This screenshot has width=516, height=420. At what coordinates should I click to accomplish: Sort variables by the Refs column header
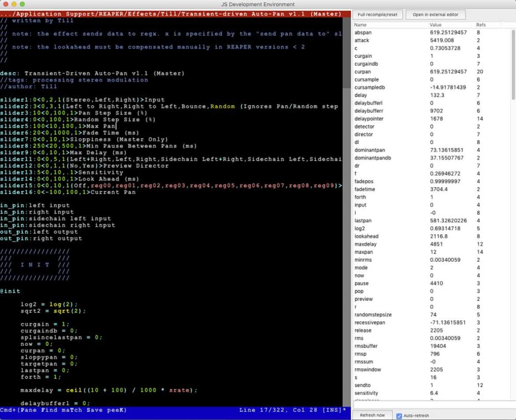pos(481,25)
